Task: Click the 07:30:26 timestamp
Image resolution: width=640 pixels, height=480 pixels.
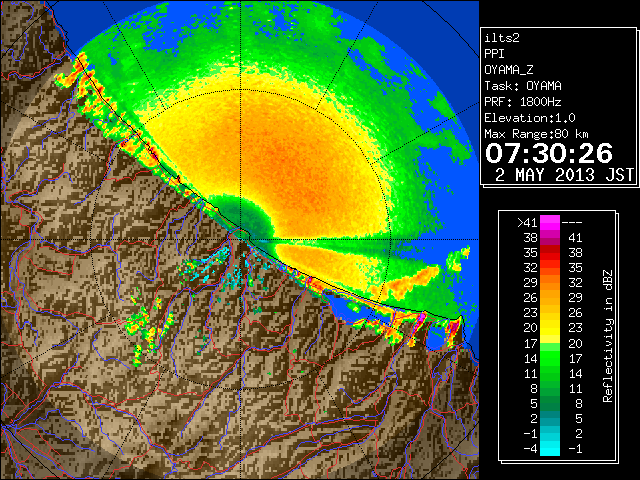Action: 549,153
